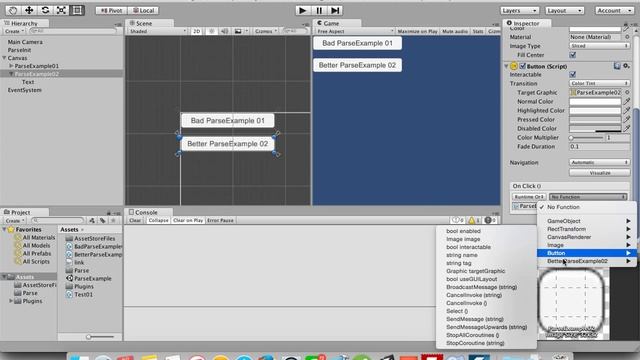640x360 pixels.
Task: Open Button component gear menu
Action: [627, 66]
